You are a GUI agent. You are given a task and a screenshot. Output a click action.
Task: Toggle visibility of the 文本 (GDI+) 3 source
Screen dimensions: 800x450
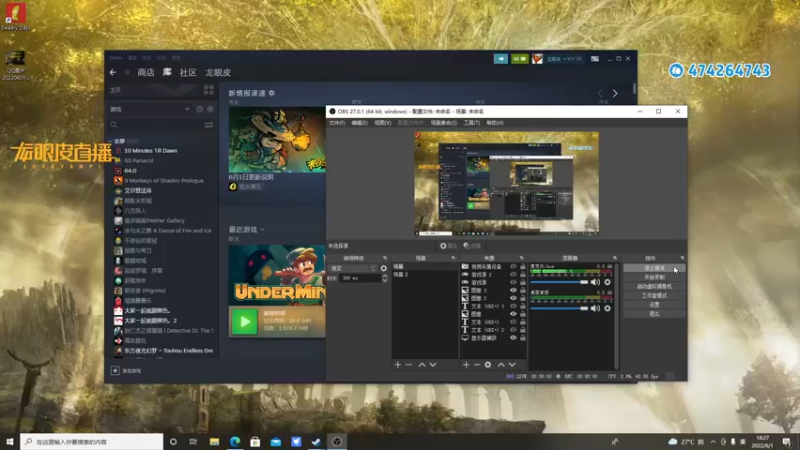point(513,306)
